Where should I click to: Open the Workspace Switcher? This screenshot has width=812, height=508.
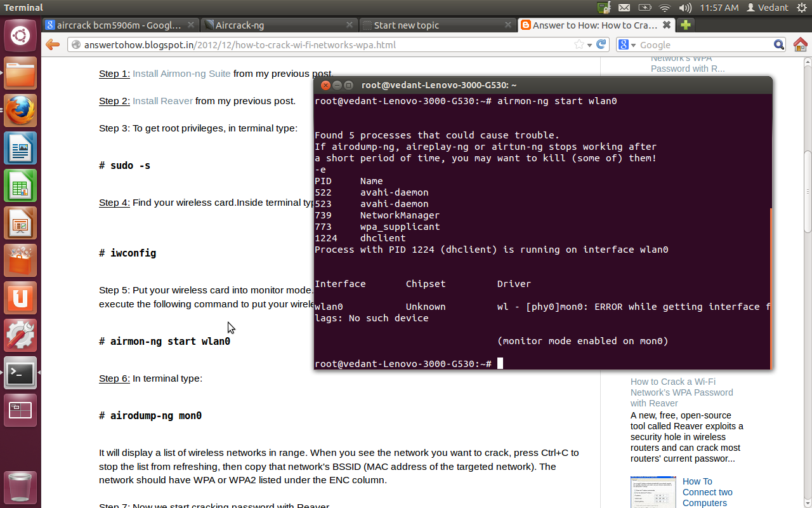pyautogui.click(x=20, y=410)
